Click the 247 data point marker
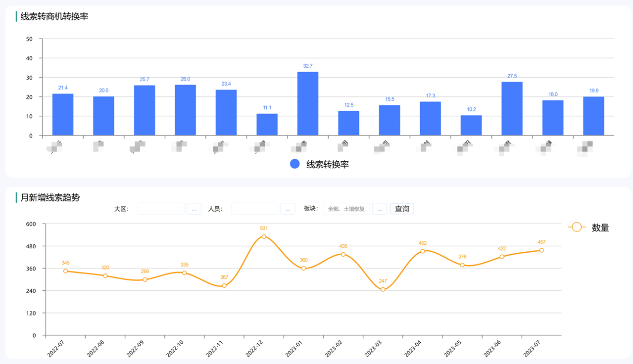The width and height of the screenshot is (633, 364). [x=383, y=289]
